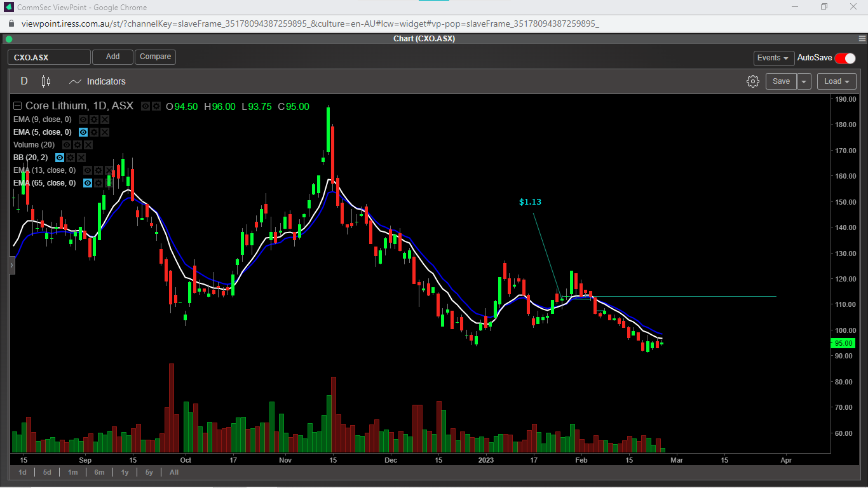
Task: Click the browser address bar URL
Action: [x=310, y=24]
